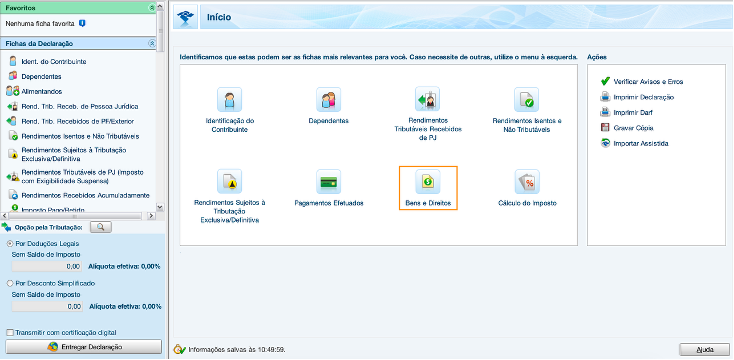The height and width of the screenshot is (360, 734).
Task: Click the Opção pela Tributação arrows icon
Action: (x=7, y=228)
